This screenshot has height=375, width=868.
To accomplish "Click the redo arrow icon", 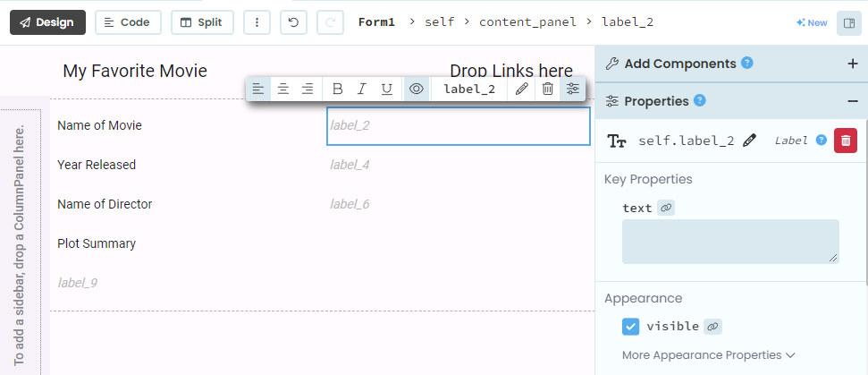I will pyautogui.click(x=330, y=22).
